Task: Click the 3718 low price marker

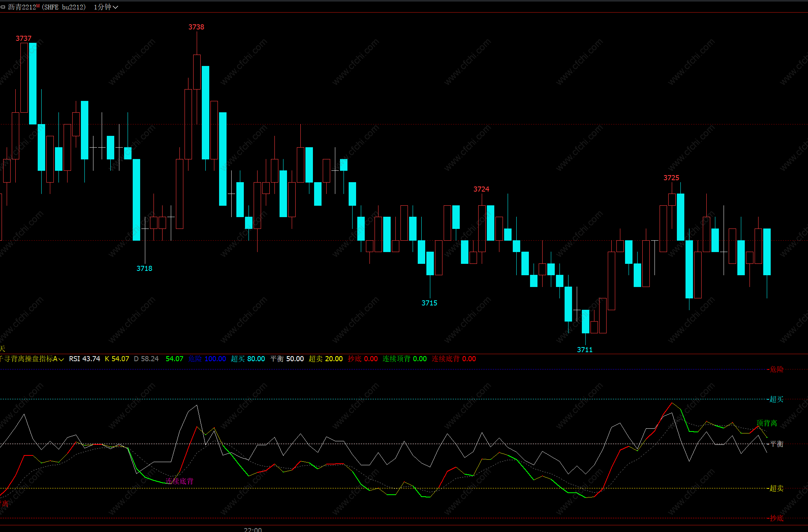Action: (x=144, y=269)
